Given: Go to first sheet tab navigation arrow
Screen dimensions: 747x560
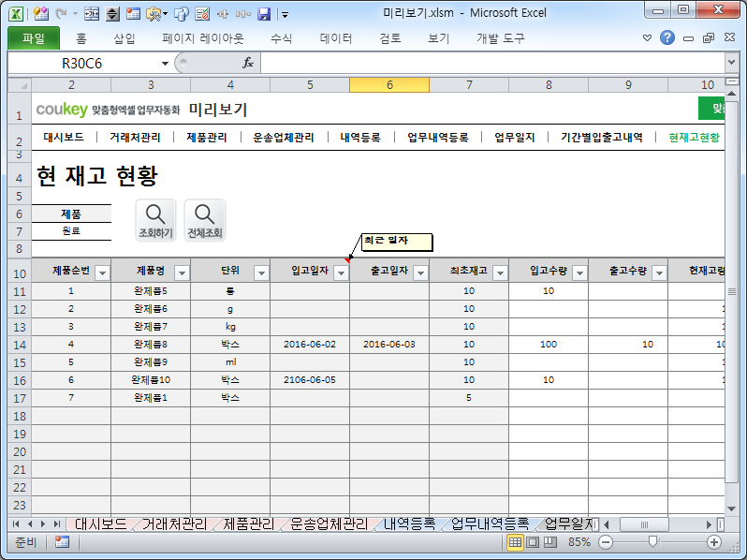Looking at the screenshot, I should (16, 524).
